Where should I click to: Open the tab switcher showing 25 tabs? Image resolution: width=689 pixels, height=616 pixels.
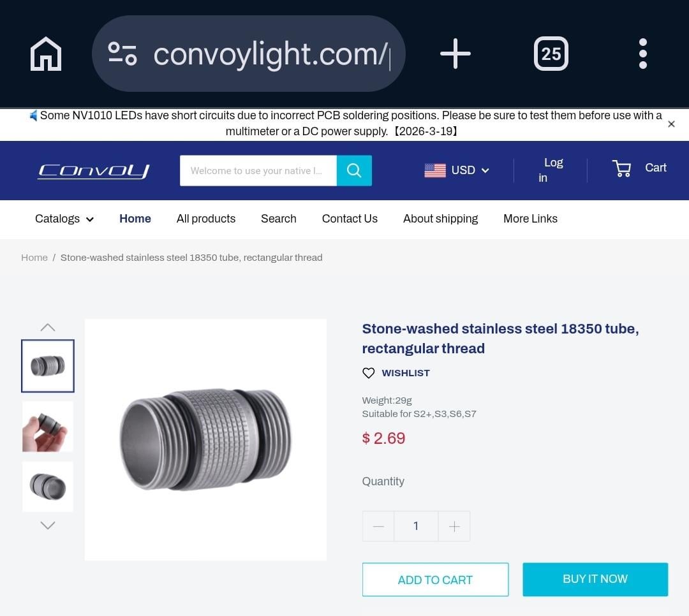pyautogui.click(x=551, y=54)
